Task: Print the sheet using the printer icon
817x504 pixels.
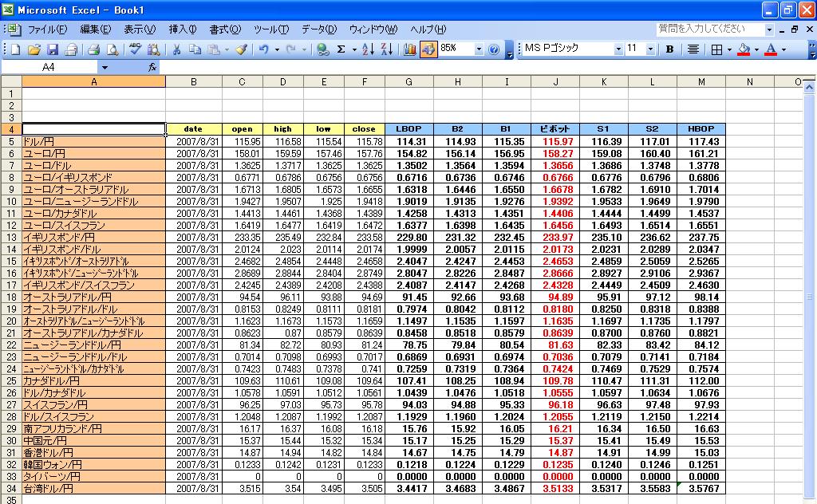Action: (x=94, y=49)
